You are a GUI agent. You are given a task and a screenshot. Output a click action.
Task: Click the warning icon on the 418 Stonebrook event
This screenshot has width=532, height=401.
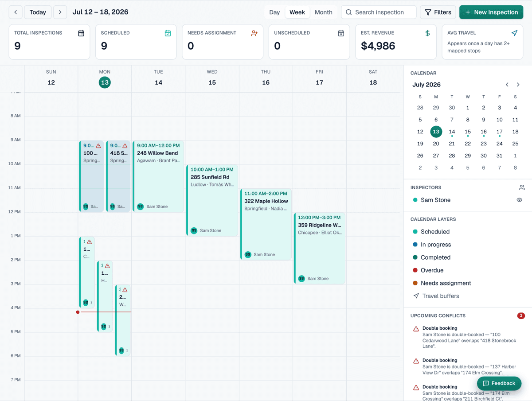[x=125, y=146]
